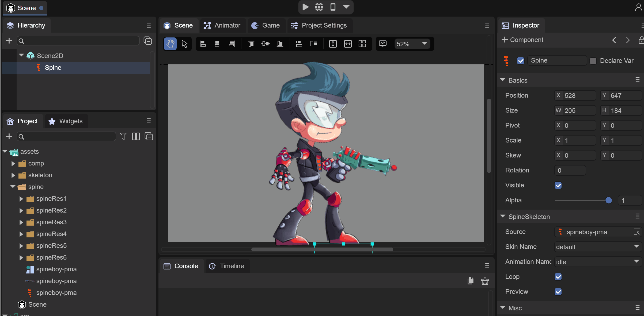Open the Skin Name dropdown
The width and height of the screenshot is (644, 316).
tap(598, 247)
